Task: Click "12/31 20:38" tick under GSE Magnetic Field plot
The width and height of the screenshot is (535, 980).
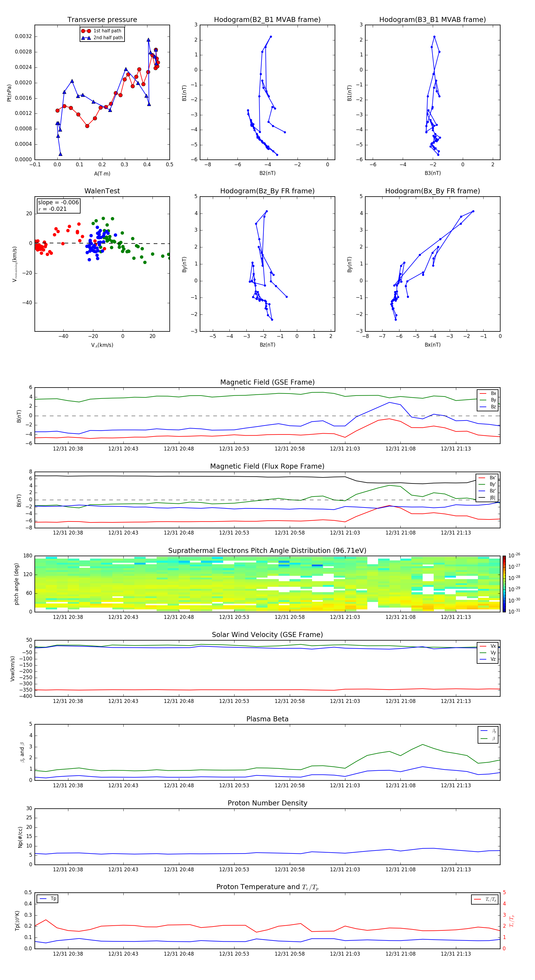Action: [x=68, y=448]
